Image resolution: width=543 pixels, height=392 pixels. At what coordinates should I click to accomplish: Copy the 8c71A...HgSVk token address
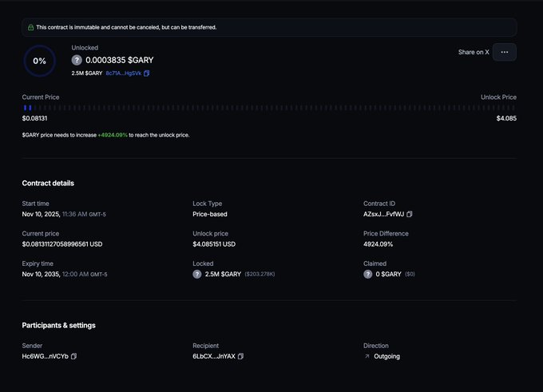pos(146,73)
